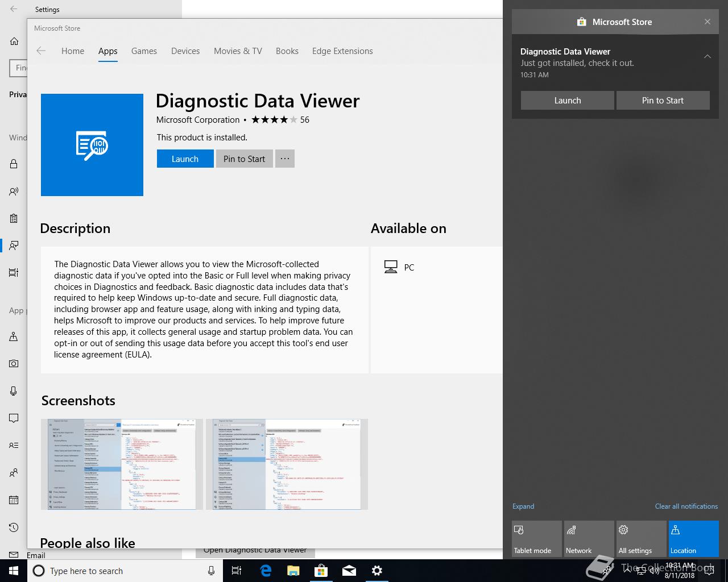The height and width of the screenshot is (582, 728).
Task: Open Call history icon in Settings sidebar
Action: click(14, 527)
